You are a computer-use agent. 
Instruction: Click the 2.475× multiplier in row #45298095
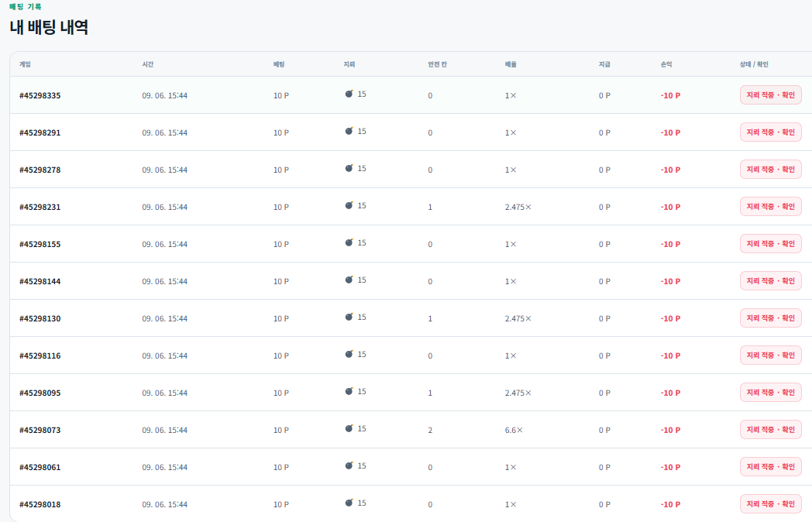coord(518,393)
